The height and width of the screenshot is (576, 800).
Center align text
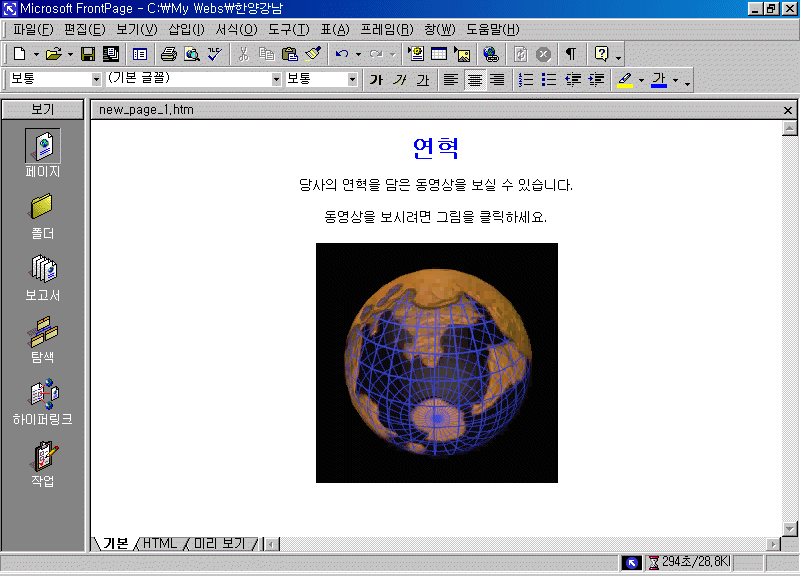(474, 80)
